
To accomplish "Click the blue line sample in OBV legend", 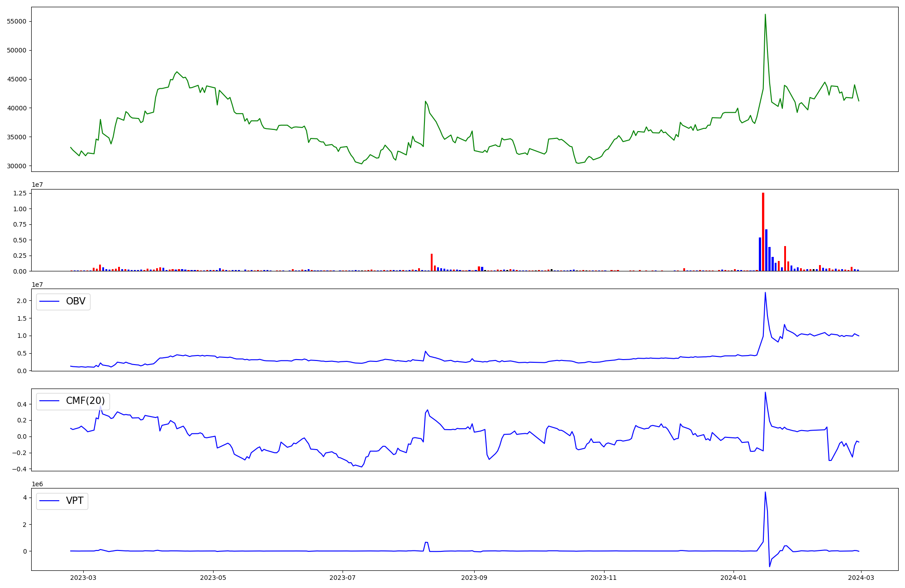I will [50, 301].
